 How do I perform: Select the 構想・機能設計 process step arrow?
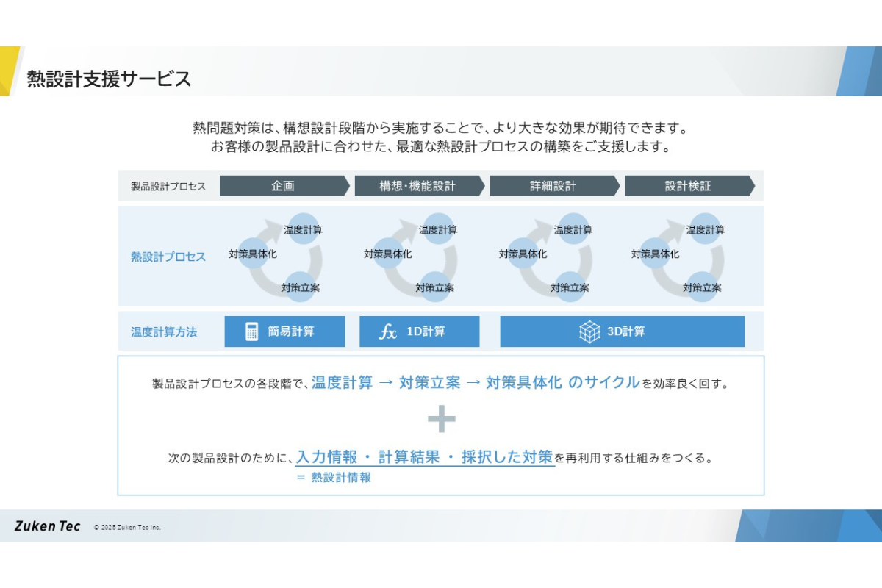(x=419, y=186)
